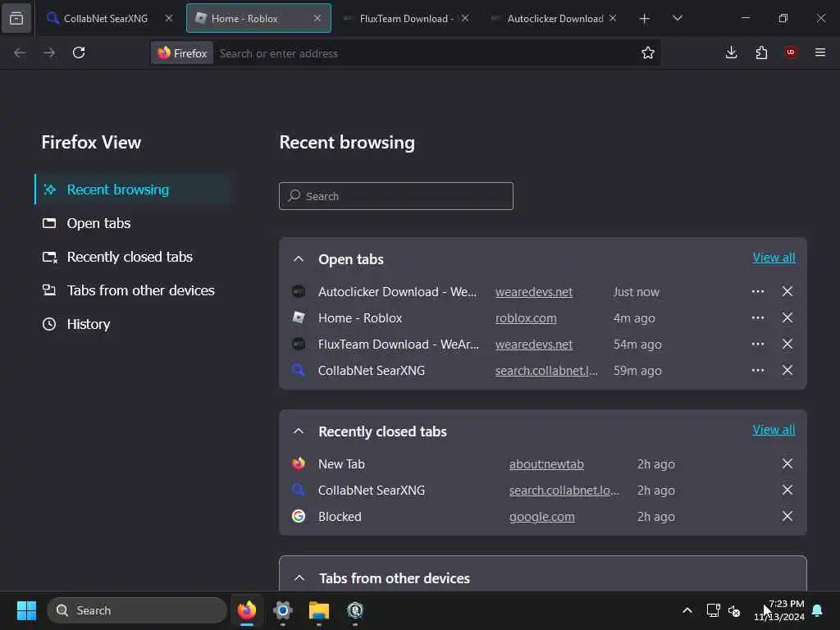840x630 pixels.
Task: Open notifications bell in system tray
Action: coord(818,610)
